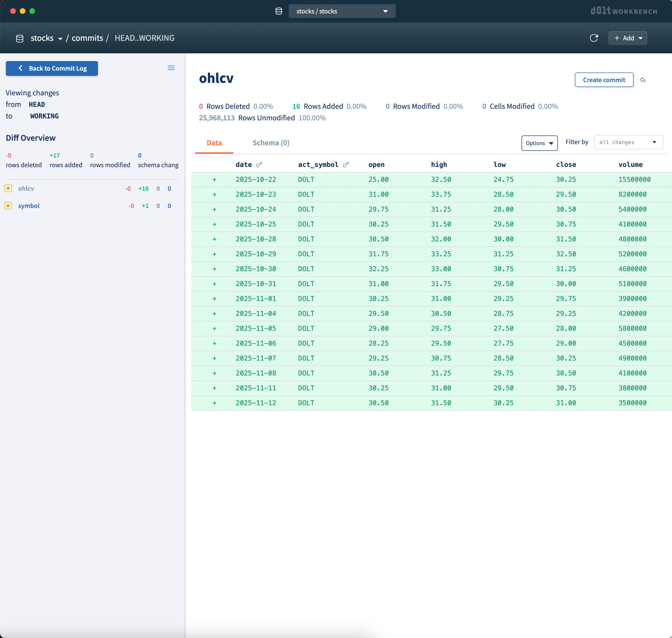672x638 pixels.
Task: Click the revert arrow icon next to Create commit
Action: pyautogui.click(x=643, y=80)
